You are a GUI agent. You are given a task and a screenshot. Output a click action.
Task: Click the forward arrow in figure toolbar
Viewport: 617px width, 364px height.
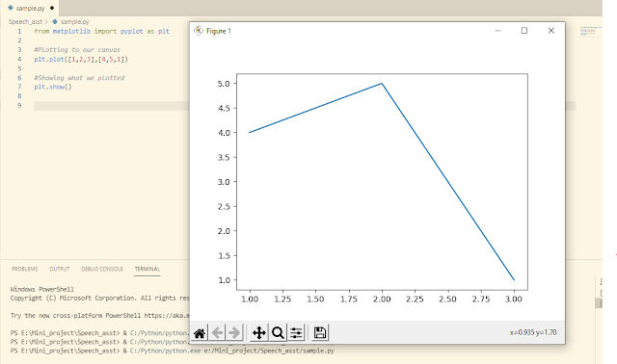[x=234, y=333]
